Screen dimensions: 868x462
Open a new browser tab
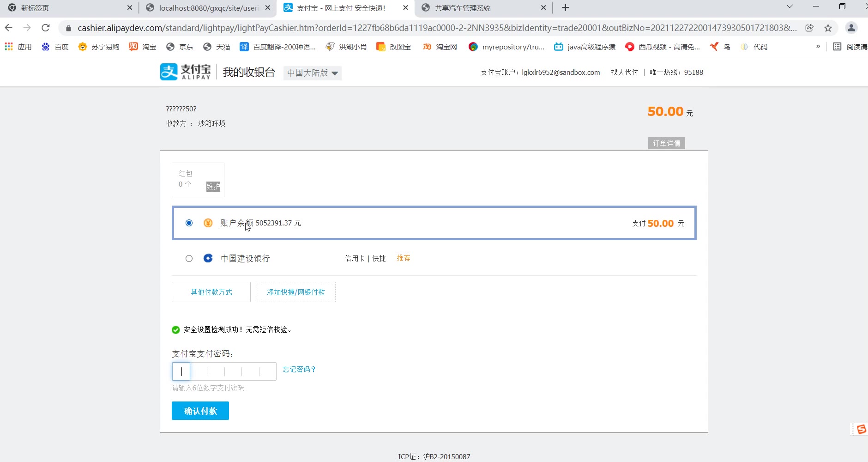coord(565,8)
